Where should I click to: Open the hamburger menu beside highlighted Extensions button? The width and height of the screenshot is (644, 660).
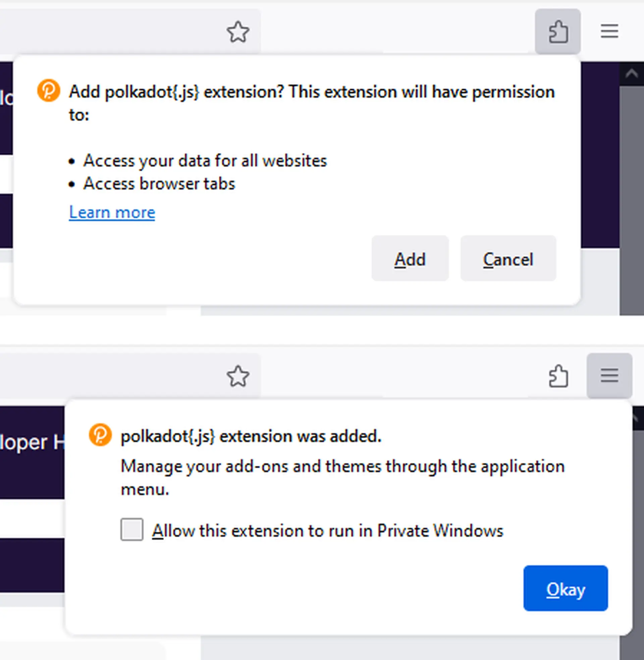[x=609, y=32]
